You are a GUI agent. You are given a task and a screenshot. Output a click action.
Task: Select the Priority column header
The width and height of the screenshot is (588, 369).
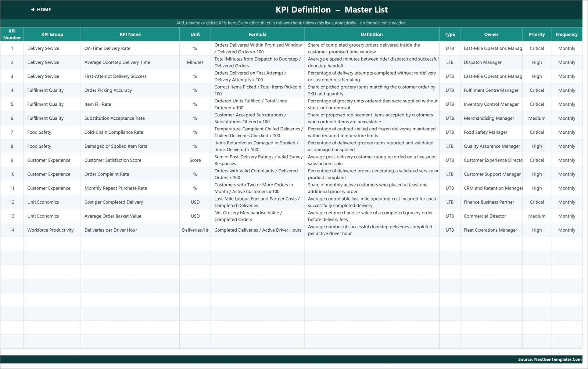click(x=537, y=34)
